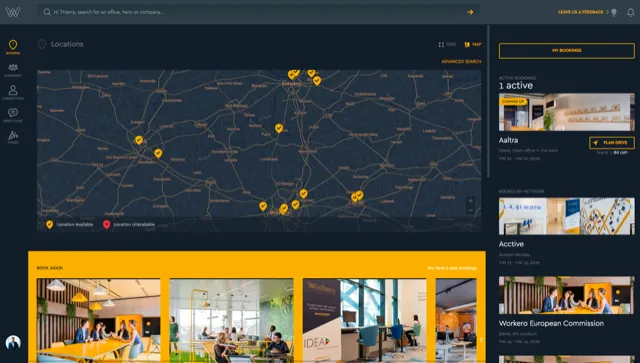Select Workero European Commission title
This screenshot has height=363, width=640.
pos(551,323)
